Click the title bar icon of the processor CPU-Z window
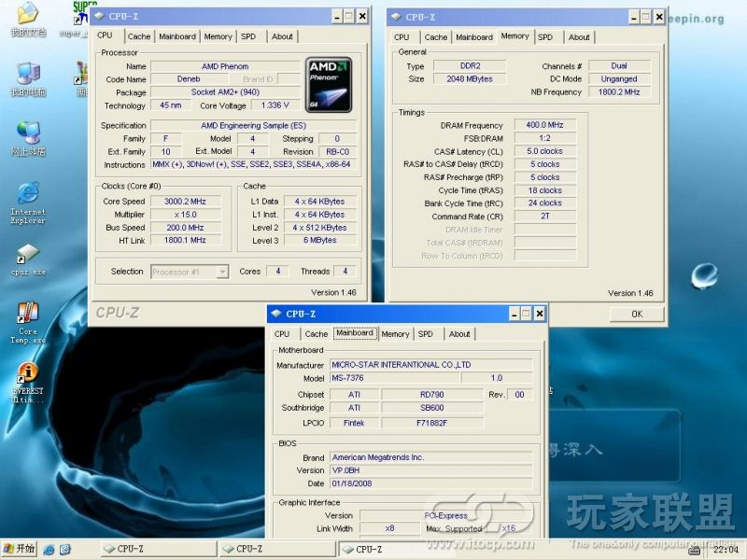The width and height of the screenshot is (747, 560). pos(99,16)
